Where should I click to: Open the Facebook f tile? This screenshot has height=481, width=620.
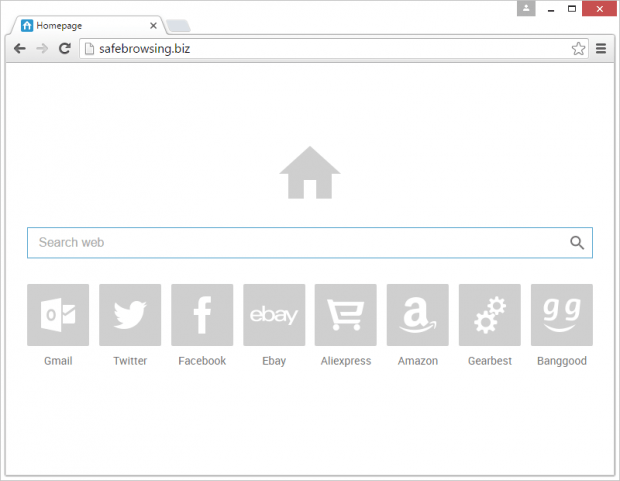click(202, 315)
